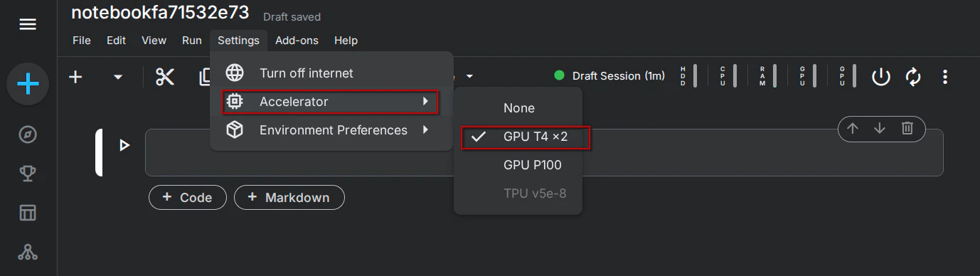Open Environment Preferences menu entry

click(x=331, y=130)
